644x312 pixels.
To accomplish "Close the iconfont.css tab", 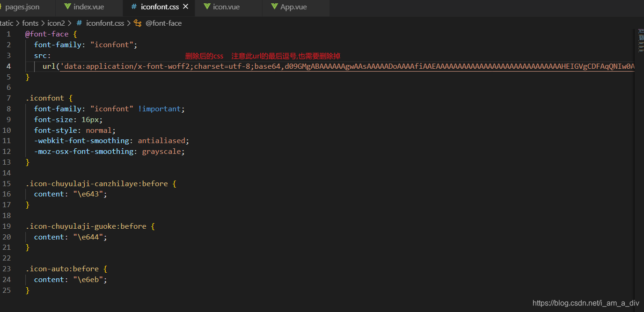I will coord(186,7).
